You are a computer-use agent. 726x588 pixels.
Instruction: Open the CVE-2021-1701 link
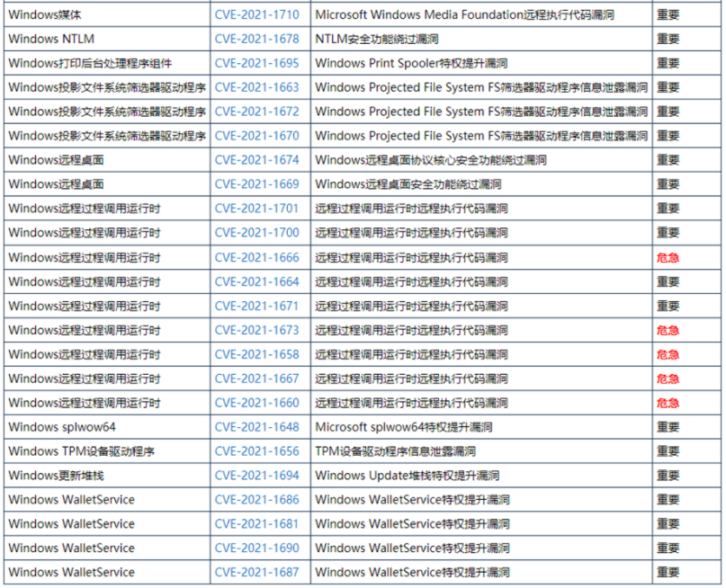(x=257, y=209)
